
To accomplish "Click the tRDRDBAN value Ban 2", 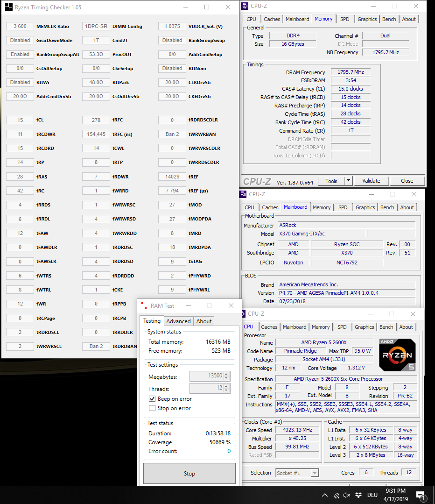I will coord(96,346).
